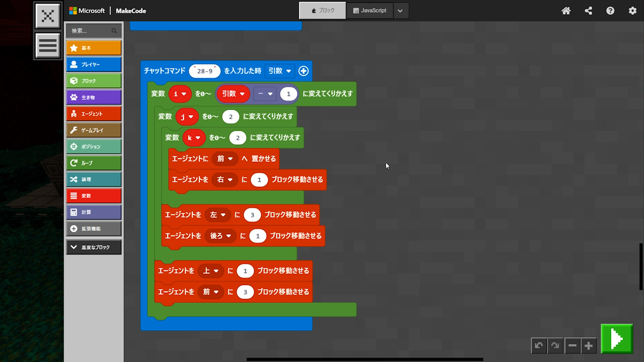Open the エージェント block category
The height and width of the screenshot is (362, 644).
(94, 114)
